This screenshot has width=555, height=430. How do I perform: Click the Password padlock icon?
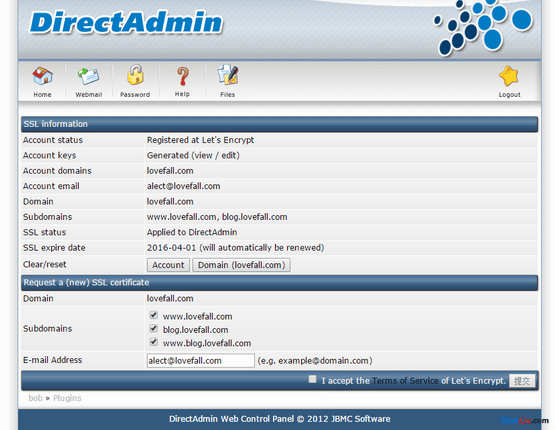[135, 75]
